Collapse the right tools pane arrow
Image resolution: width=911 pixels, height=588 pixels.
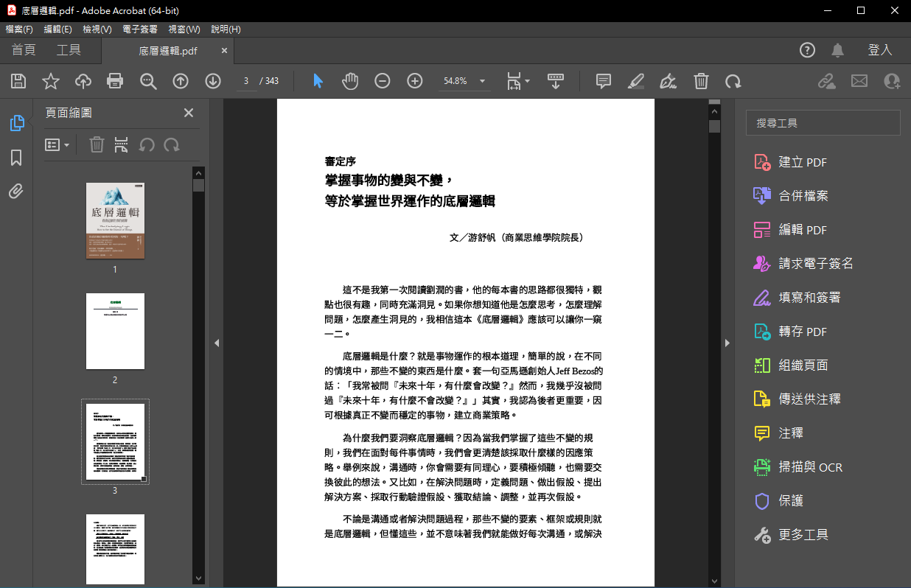click(x=727, y=343)
